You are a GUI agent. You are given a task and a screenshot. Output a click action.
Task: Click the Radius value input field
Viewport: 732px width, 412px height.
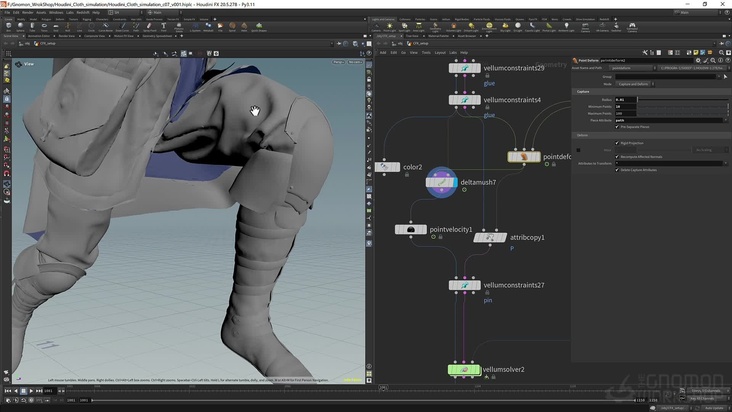click(626, 99)
